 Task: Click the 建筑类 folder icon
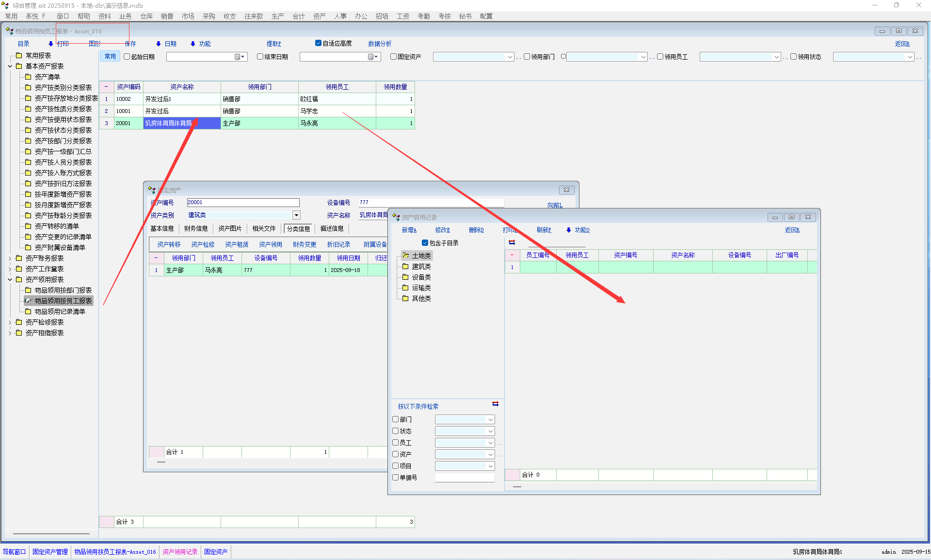405,266
